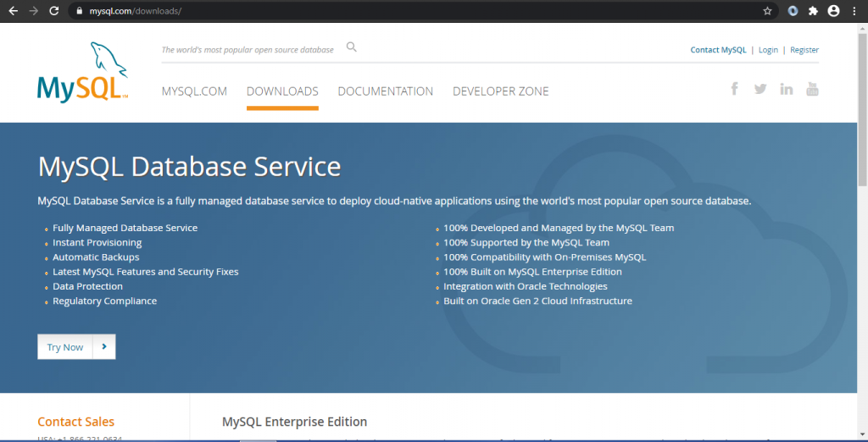Open the DOCUMENTATION navigation tab
868x442 pixels.
pyautogui.click(x=386, y=91)
